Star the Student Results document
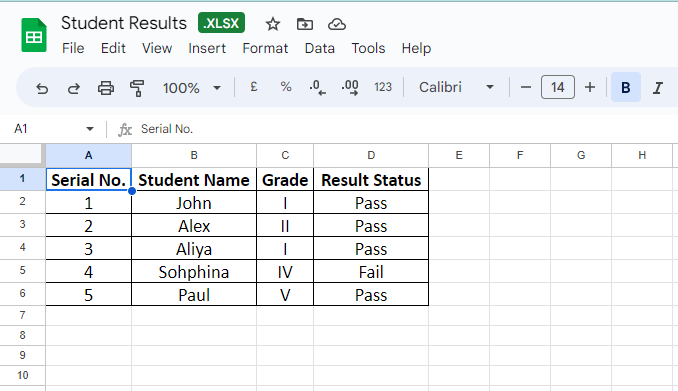 pyautogui.click(x=272, y=24)
